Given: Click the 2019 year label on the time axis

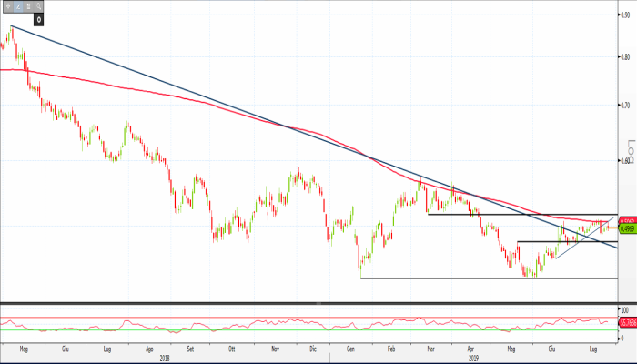Looking at the screenshot, I should [470, 358].
